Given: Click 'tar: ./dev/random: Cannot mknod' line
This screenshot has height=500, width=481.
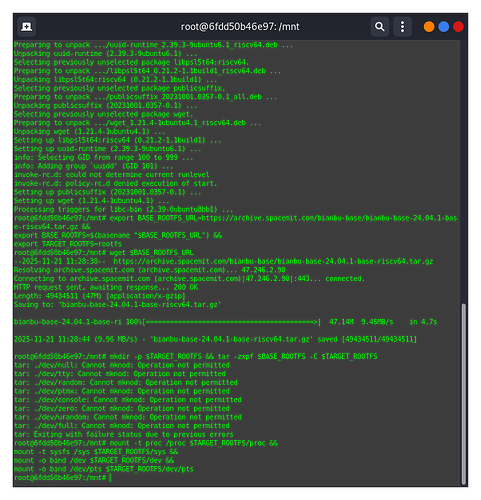Looking at the screenshot, I should point(126,383).
